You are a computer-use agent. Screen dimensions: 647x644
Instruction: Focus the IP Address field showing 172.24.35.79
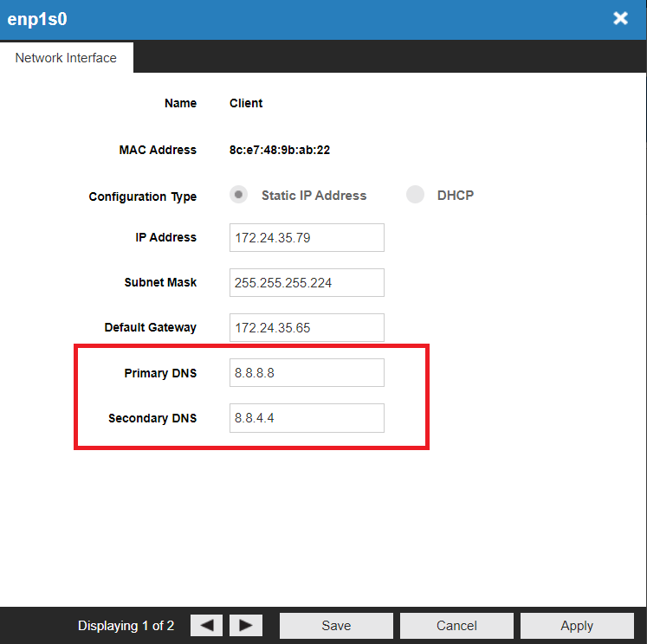[307, 237]
